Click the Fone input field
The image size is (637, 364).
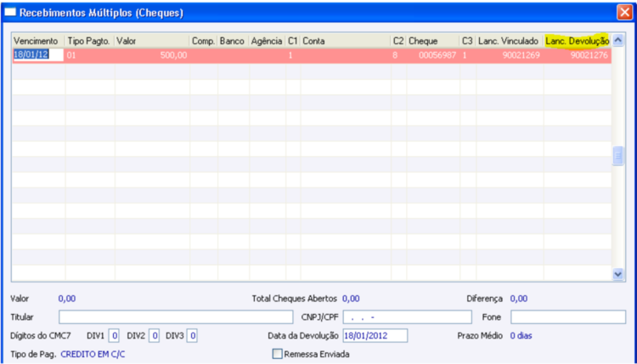[x=568, y=317]
